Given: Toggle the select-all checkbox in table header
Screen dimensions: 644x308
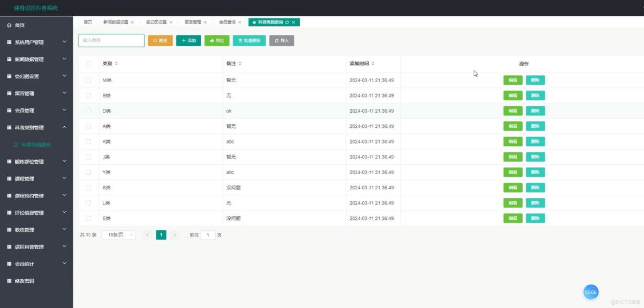Looking at the screenshot, I should click(x=89, y=64).
